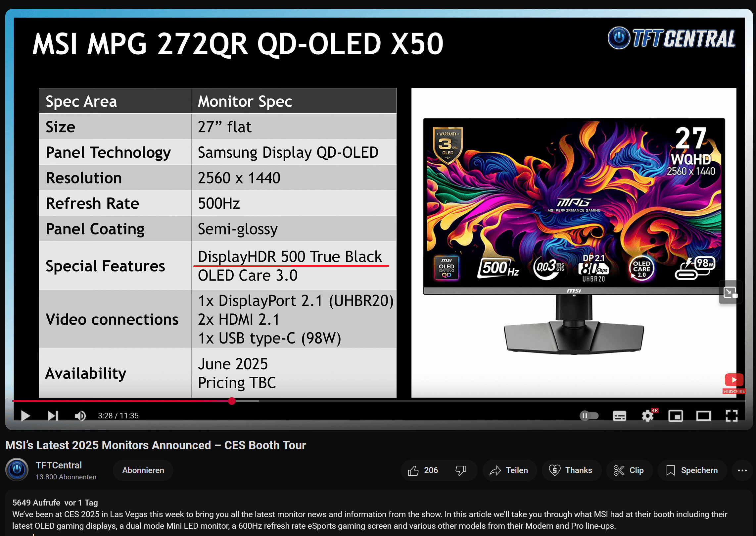Switch to miniplayer mode
This screenshot has width=756, height=536.
(x=676, y=416)
